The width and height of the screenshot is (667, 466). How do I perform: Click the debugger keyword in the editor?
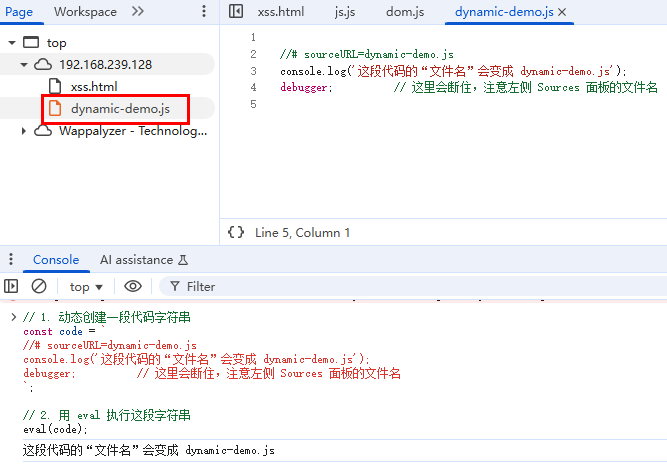tap(304, 88)
